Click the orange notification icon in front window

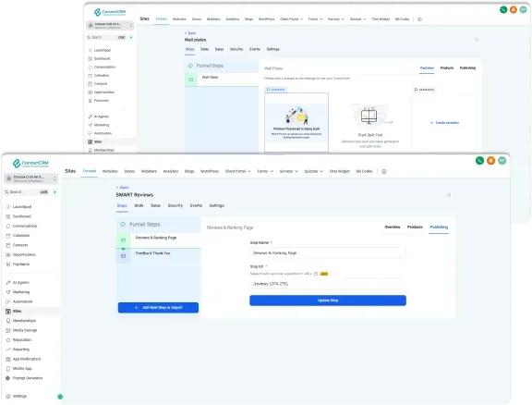coord(490,161)
